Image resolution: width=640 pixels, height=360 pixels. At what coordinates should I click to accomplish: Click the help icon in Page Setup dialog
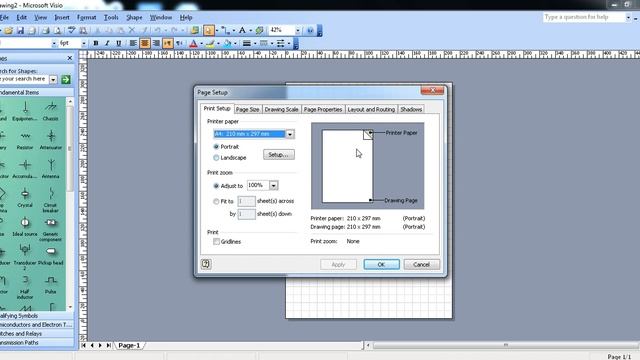(206, 264)
